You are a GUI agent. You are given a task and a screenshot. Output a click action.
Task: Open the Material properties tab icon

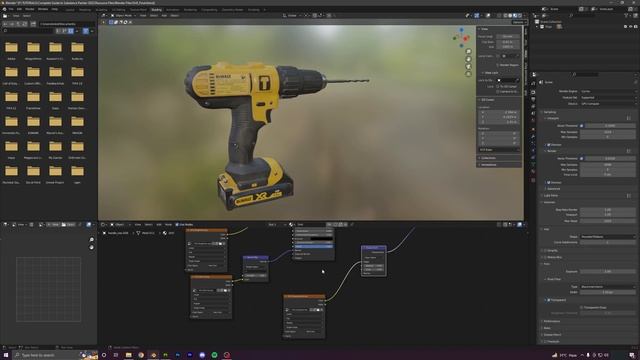(533, 171)
